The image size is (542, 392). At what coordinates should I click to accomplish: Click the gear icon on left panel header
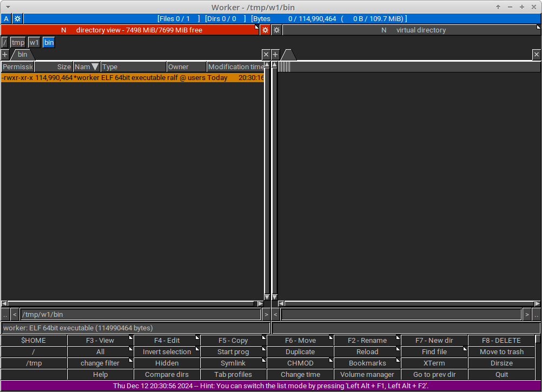265,30
